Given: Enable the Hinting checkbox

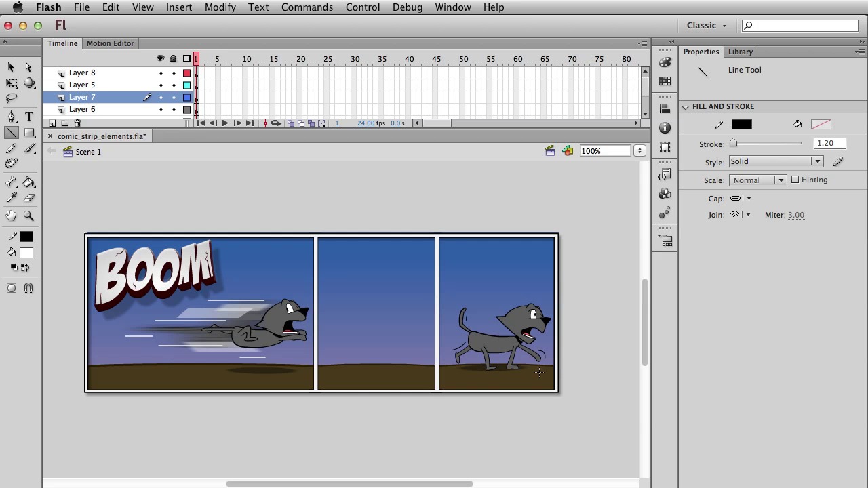Looking at the screenshot, I should 795,180.
